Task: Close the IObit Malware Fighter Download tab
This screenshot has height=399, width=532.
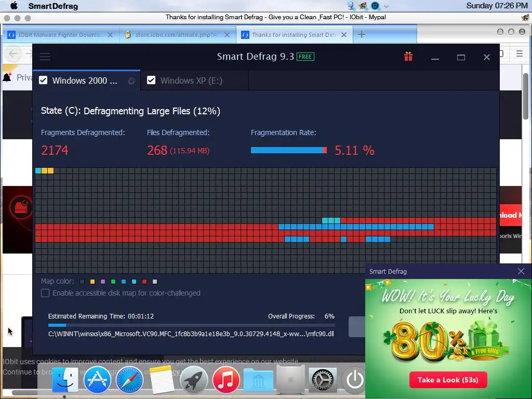Action: [x=110, y=35]
